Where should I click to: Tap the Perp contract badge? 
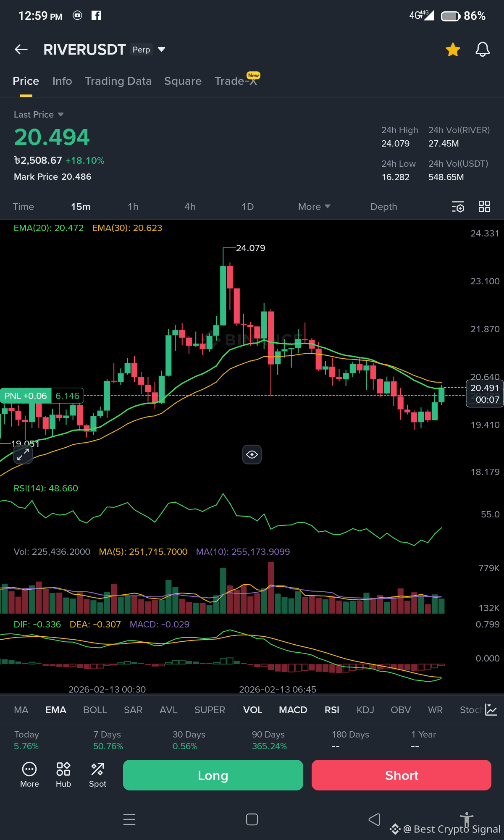(141, 50)
